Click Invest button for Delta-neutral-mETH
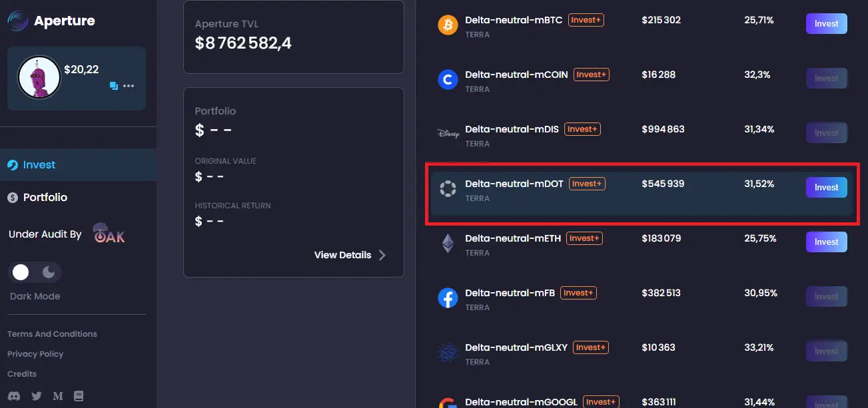This screenshot has height=408, width=868. point(826,242)
